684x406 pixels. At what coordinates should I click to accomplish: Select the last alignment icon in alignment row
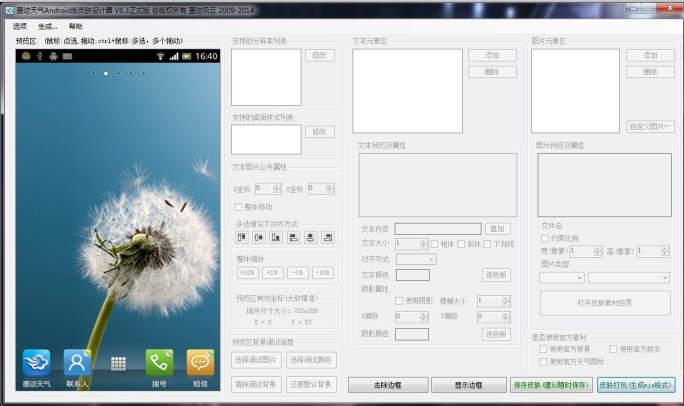[x=326, y=237]
